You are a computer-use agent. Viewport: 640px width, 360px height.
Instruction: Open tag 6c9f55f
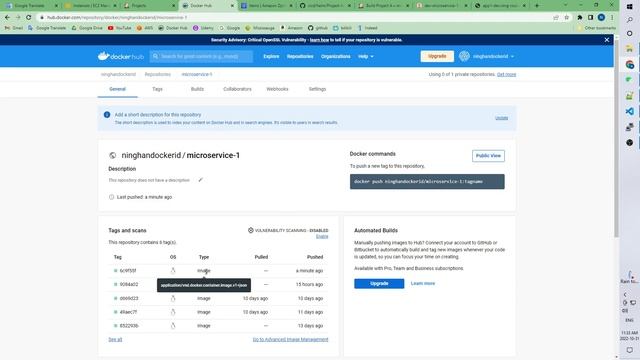pos(128,271)
